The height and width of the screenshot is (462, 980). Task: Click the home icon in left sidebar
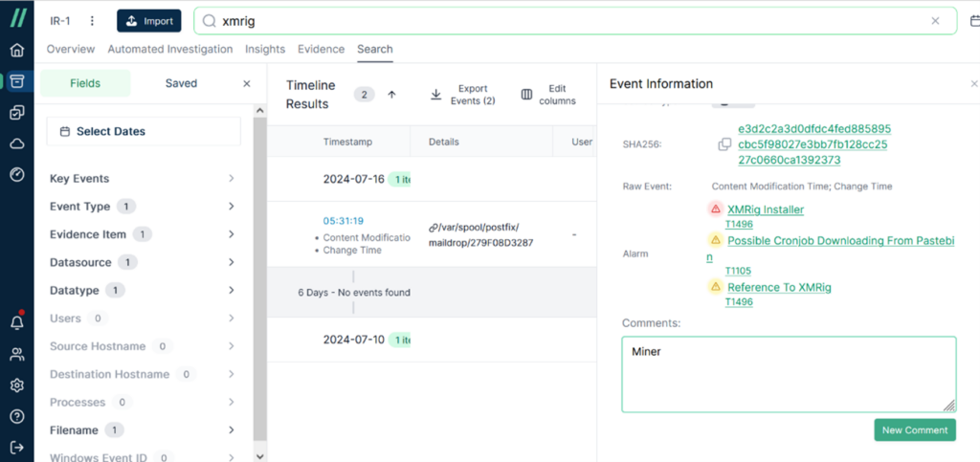click(x=16, y=51)
